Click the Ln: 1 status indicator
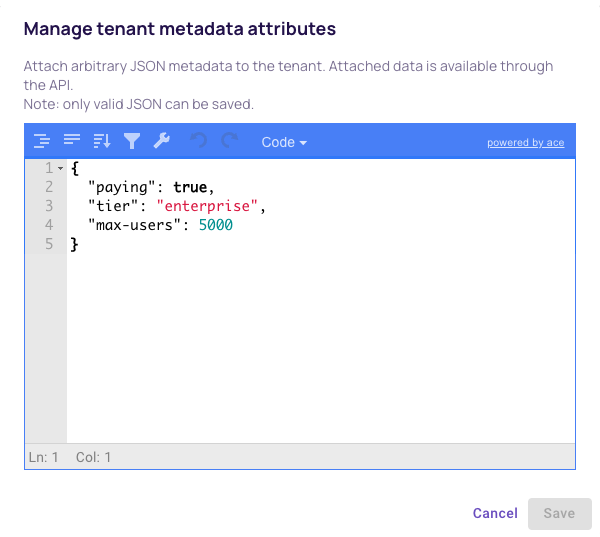Image resolution: width=600 pixels, height=537 pixels. pos(44,457)
